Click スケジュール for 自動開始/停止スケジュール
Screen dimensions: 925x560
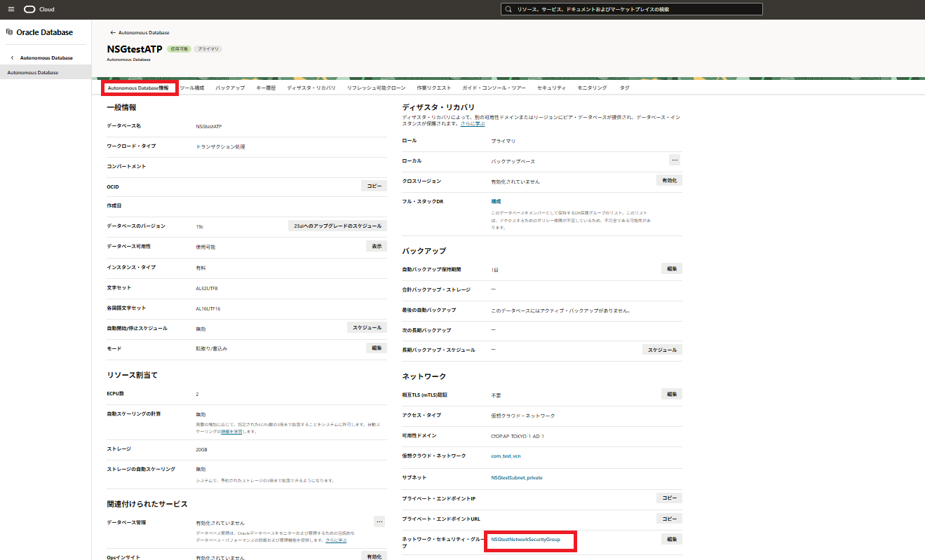(x=367, y=327)
